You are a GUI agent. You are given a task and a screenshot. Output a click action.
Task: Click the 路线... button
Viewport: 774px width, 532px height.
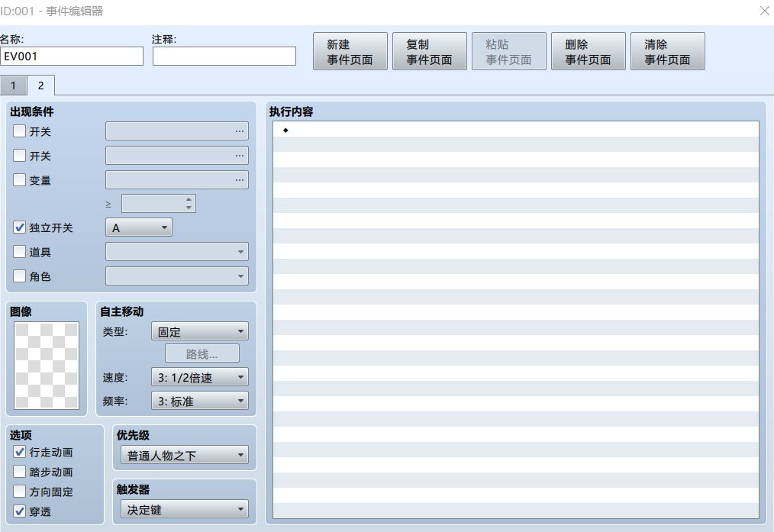click(x=202, y=354)
